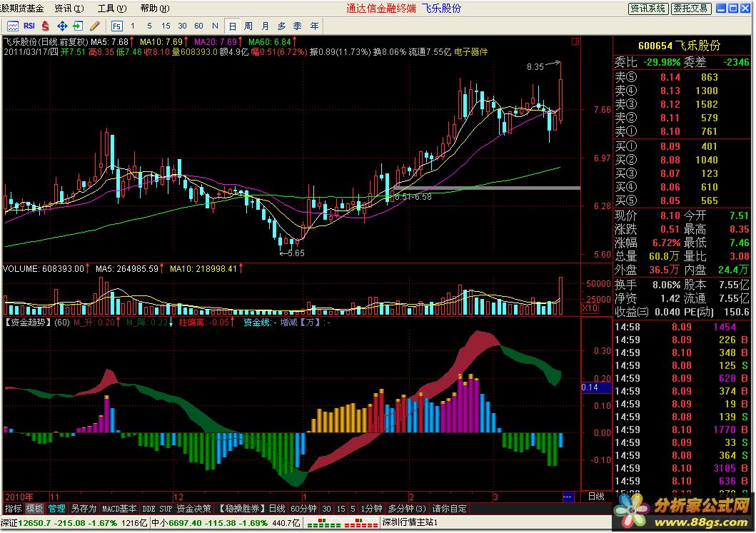
Task: Select daily 日 period in toolbar
Action: (x=233, y=26)
